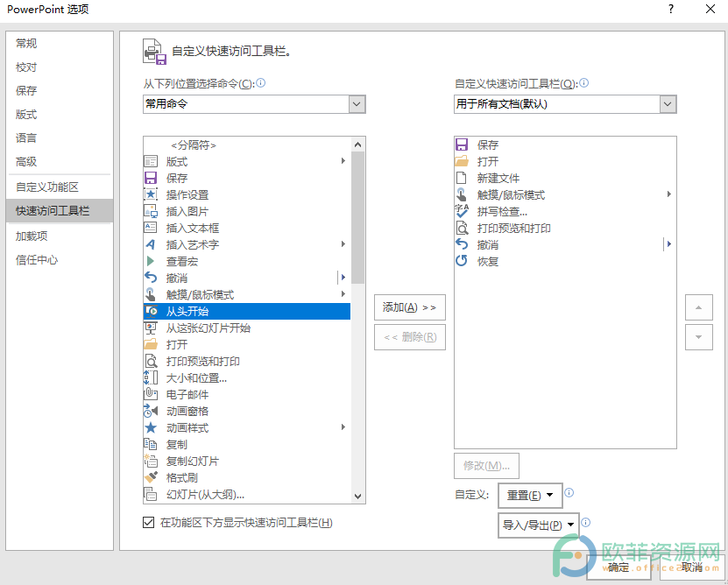Select 触摸/鼠标模式 hand icon in left list
The image size is (728, 585).
pyautogui.click(x=151, y=294)
